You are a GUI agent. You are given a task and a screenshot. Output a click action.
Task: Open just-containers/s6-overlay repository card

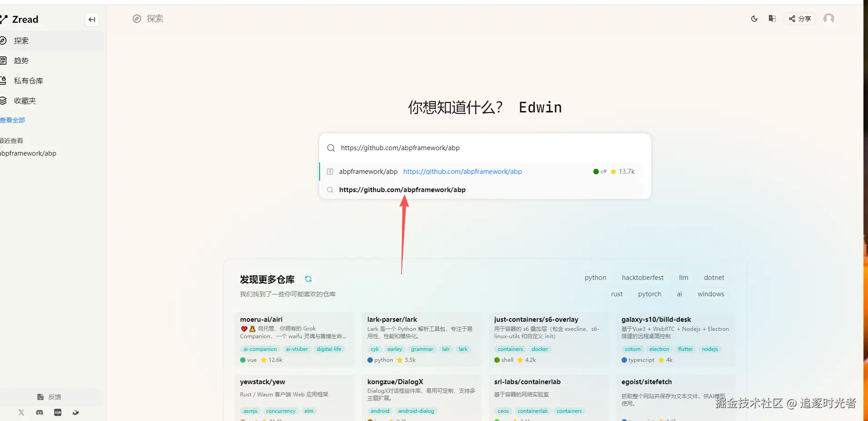548,340
